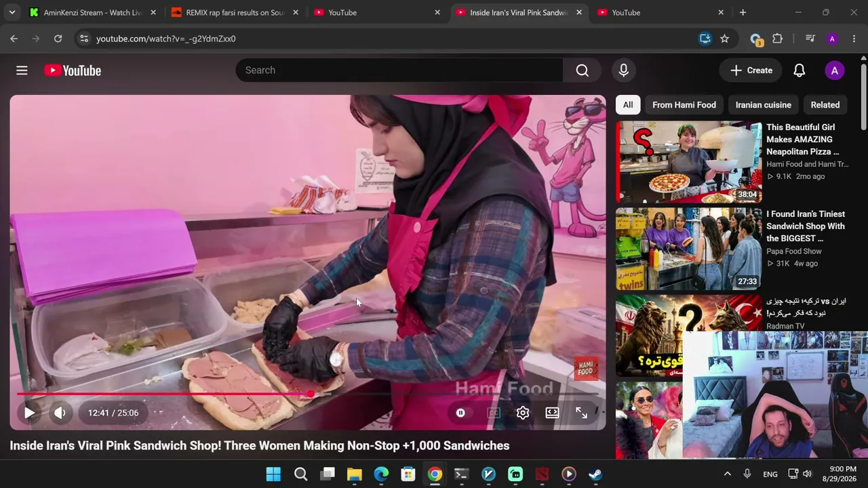Image resolution: width=868 pixels, height=488 pixels.
Task: Close the AminKenzi Stream tab
Action: [153, 12]
